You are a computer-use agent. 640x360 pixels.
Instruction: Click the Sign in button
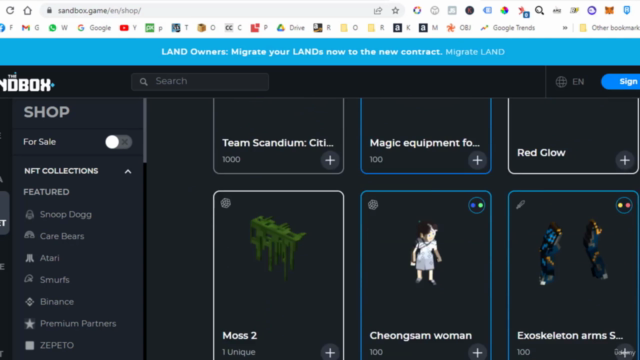(x=620, y=82)
